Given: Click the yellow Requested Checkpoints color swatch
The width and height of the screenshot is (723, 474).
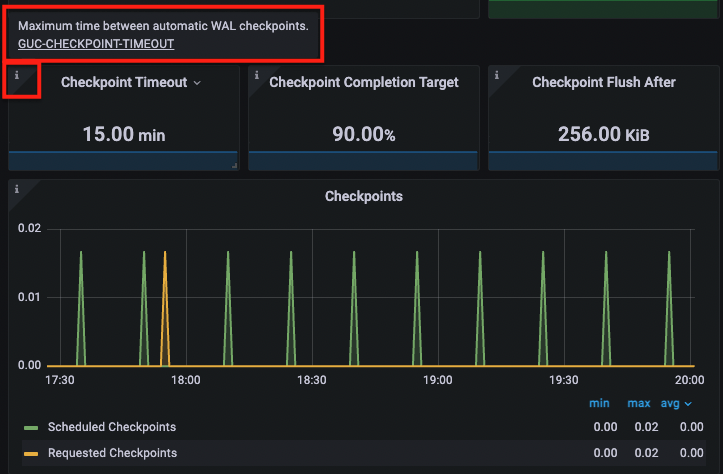Looking at the screenshot, I should tap(32, 453).
